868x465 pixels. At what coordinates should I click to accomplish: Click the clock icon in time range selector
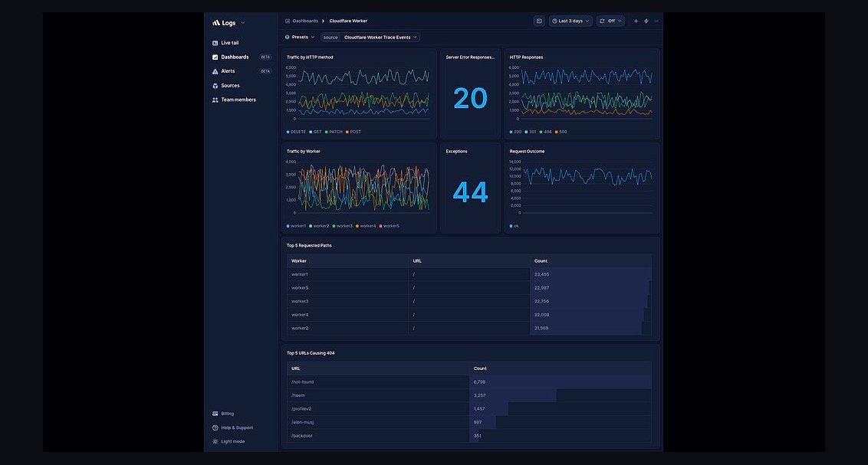[x=554, y=21]
